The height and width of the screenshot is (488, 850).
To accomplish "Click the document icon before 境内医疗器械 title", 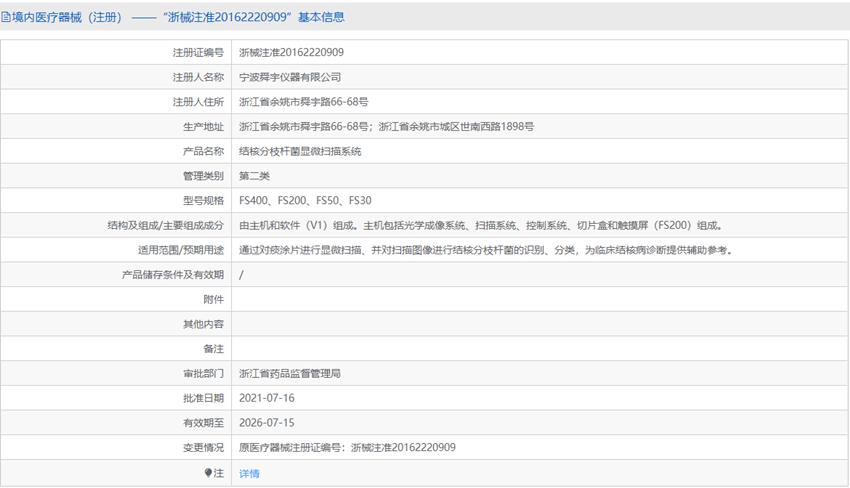I will click(x=5, y=17).
